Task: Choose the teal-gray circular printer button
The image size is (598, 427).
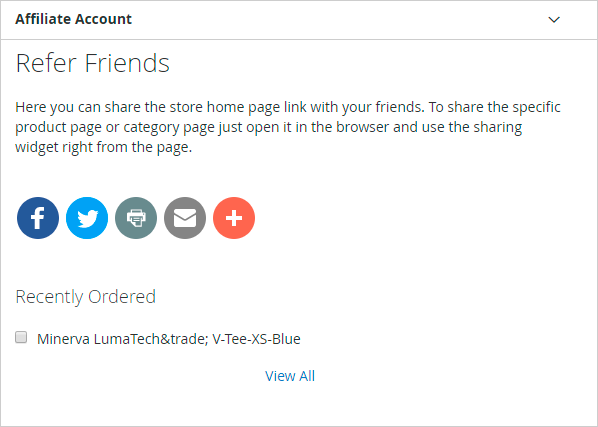Action: point(136,218)
